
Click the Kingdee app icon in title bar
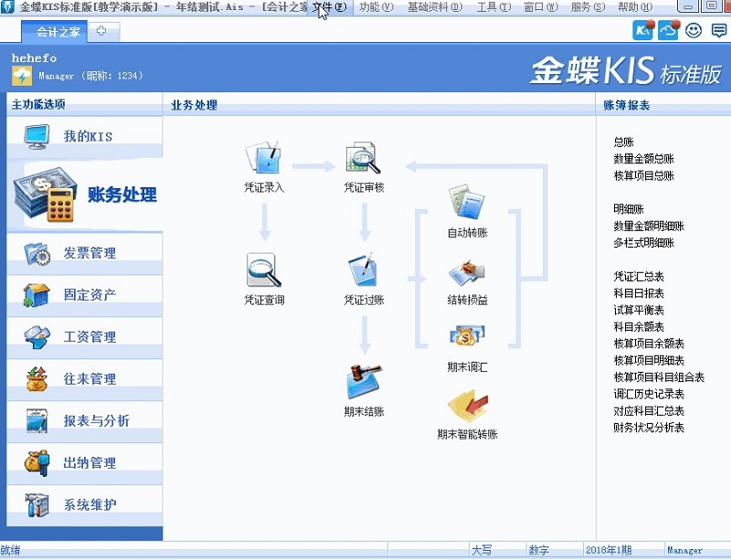pyautogui.click(x=7, y=6)
